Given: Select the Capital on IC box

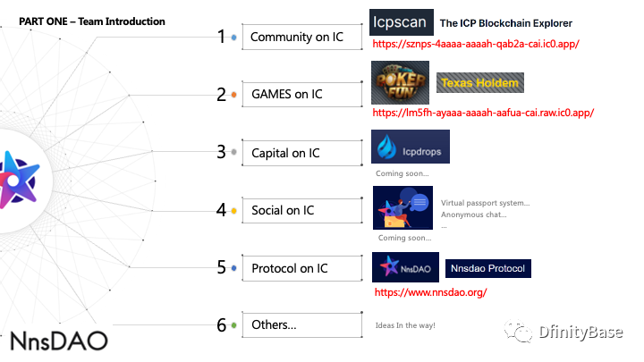Looking at the screenshot, I should click(x=302, y=153).
